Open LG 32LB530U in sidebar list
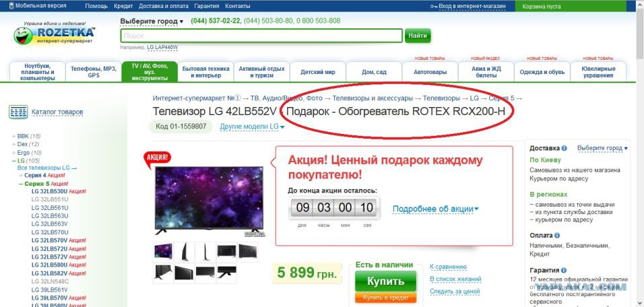Image resolution: width=644 pixels, height=307 pixels. click(x=50, y=191)
